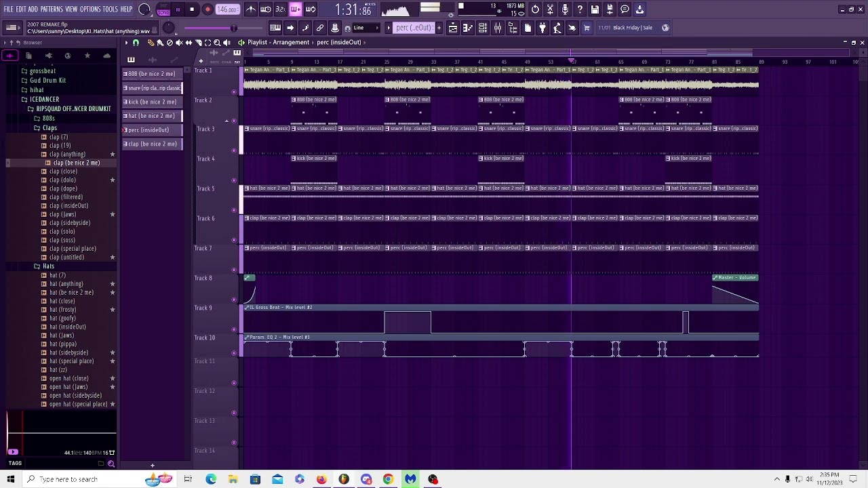Open the playlist view icon
This screenshot has height=488, width=868.
(453, 28)
